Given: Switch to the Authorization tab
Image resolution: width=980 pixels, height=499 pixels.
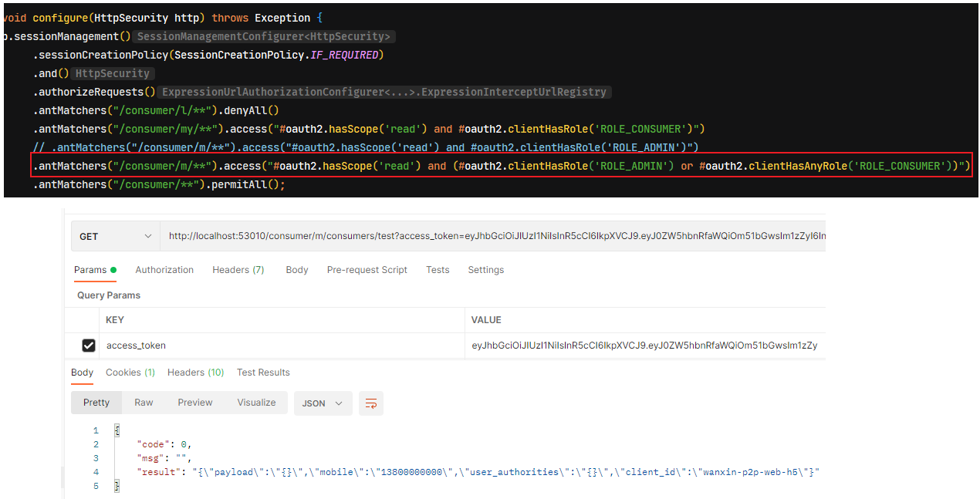Looking at the screenshot, I should [164, 270].
